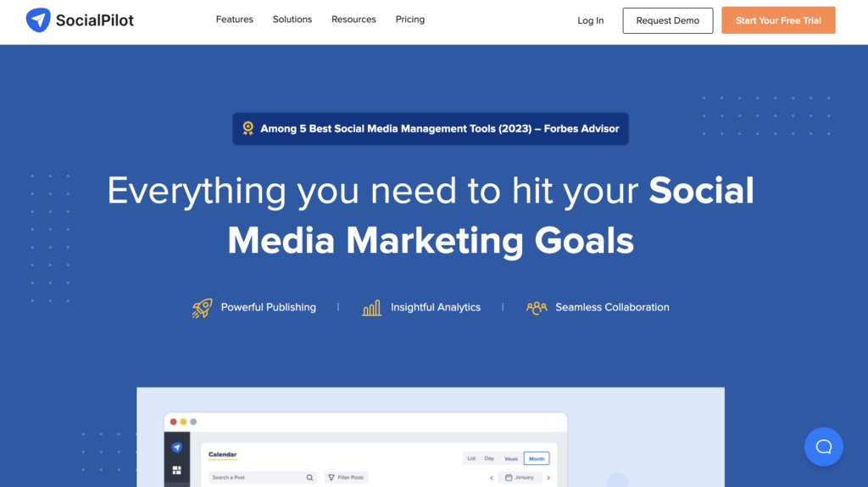The image size is (868, 487).
Task: Open the Resources menu
Action: point(353,20)
